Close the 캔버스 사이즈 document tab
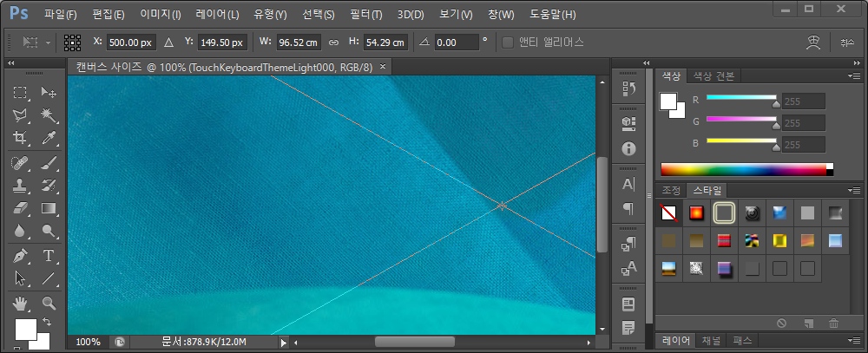The image size is (868, 353). (x=382, y=67)
